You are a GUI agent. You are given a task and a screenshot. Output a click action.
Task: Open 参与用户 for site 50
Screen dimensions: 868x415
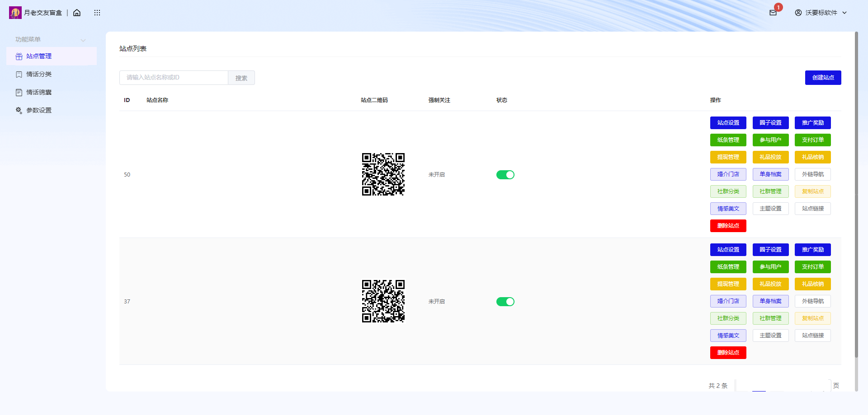coord(771,140)
